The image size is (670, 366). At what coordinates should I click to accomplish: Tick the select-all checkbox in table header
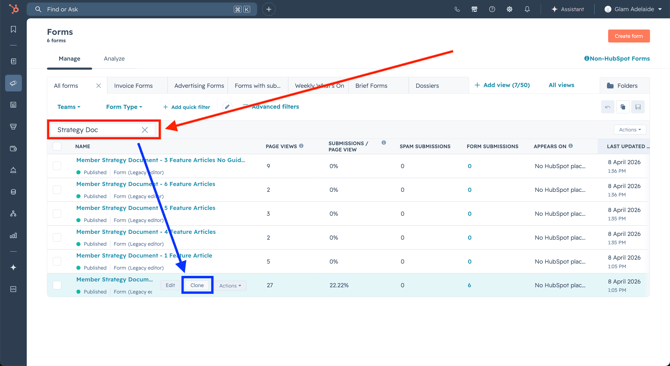(57, 146)
